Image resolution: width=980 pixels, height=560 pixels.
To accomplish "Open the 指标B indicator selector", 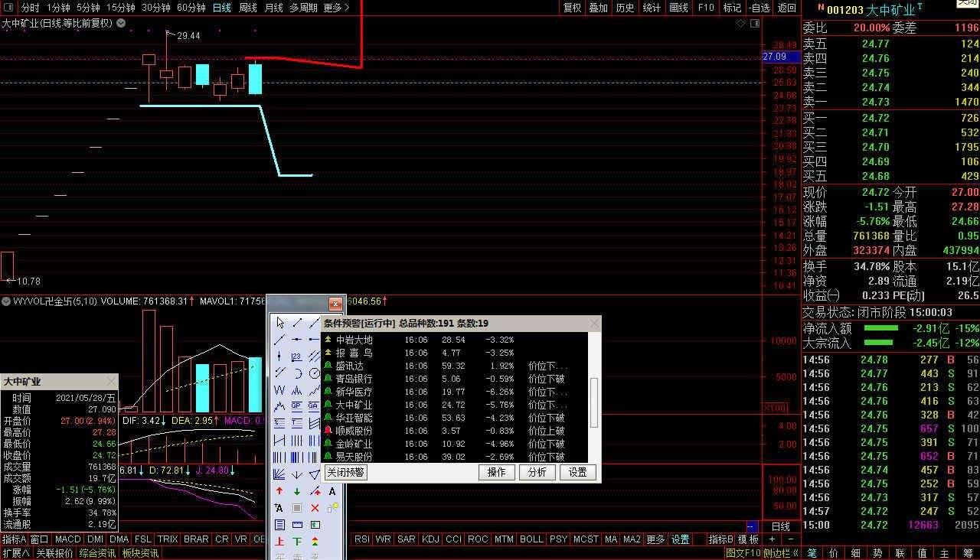I will click(x=720, y=539).
